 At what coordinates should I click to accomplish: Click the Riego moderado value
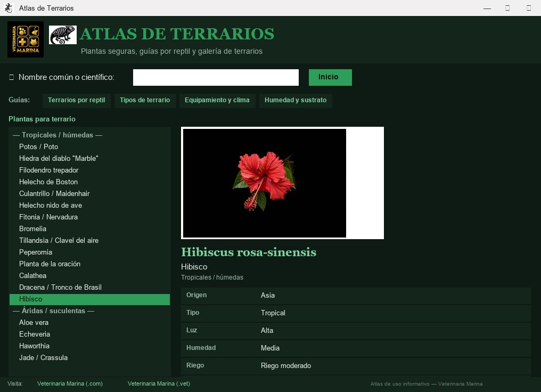tap(286, 366)
